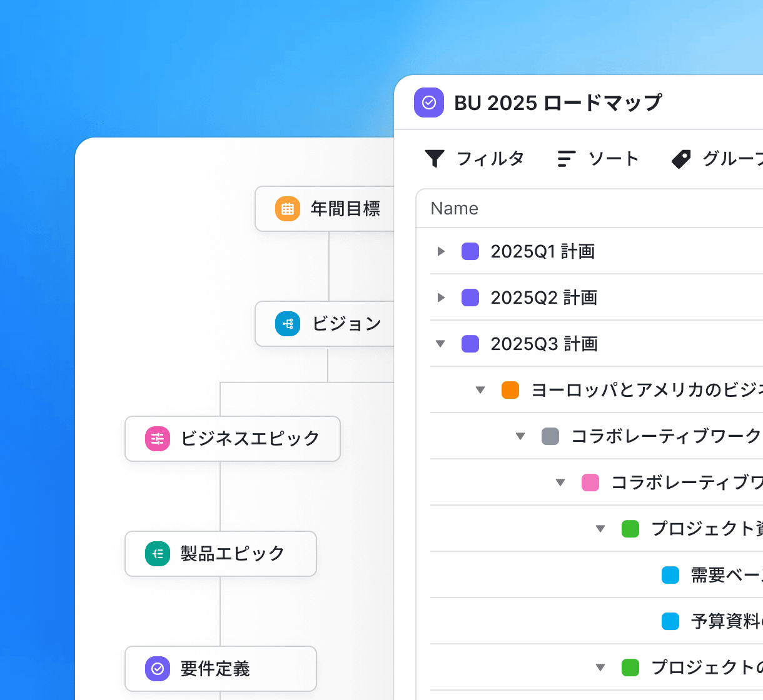Expand the 2025Q1 計画 tree item
This screenshot has height=700, width=763.
point(441,251)
